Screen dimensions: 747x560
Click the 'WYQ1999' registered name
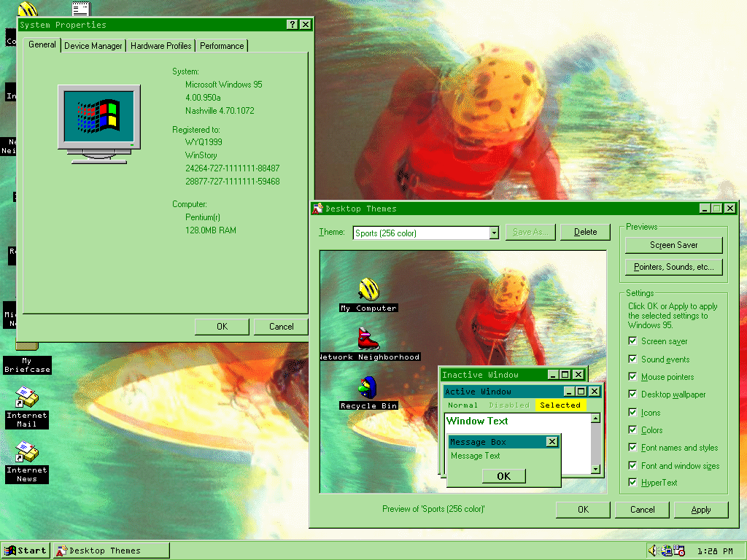point(204,142)
